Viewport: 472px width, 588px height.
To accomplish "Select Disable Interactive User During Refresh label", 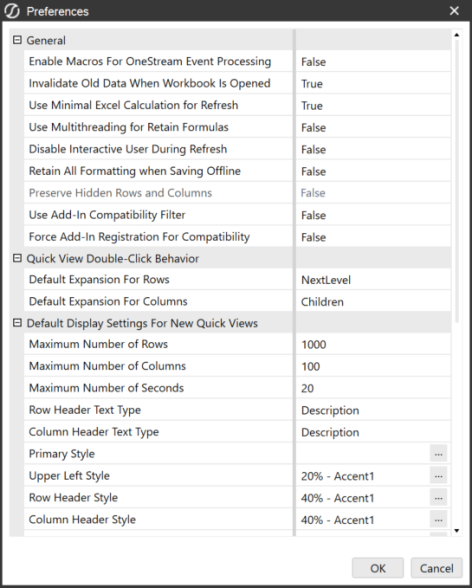I will (x=128, y=149).
